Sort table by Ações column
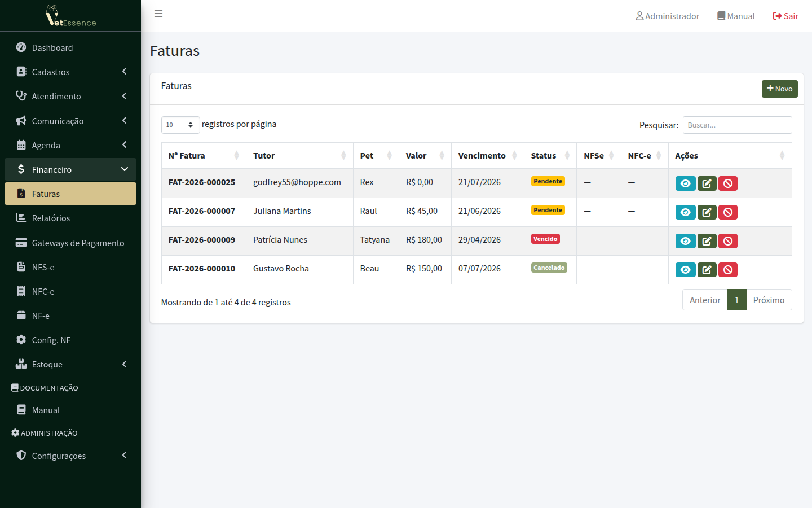 click(x=730, y=155)
